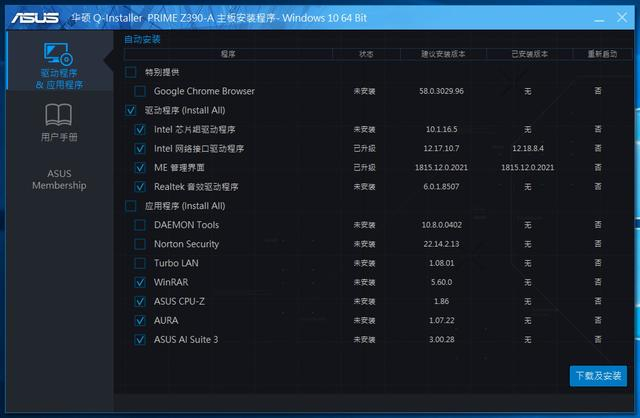Click the 下载及安装 button

point(598,376)
